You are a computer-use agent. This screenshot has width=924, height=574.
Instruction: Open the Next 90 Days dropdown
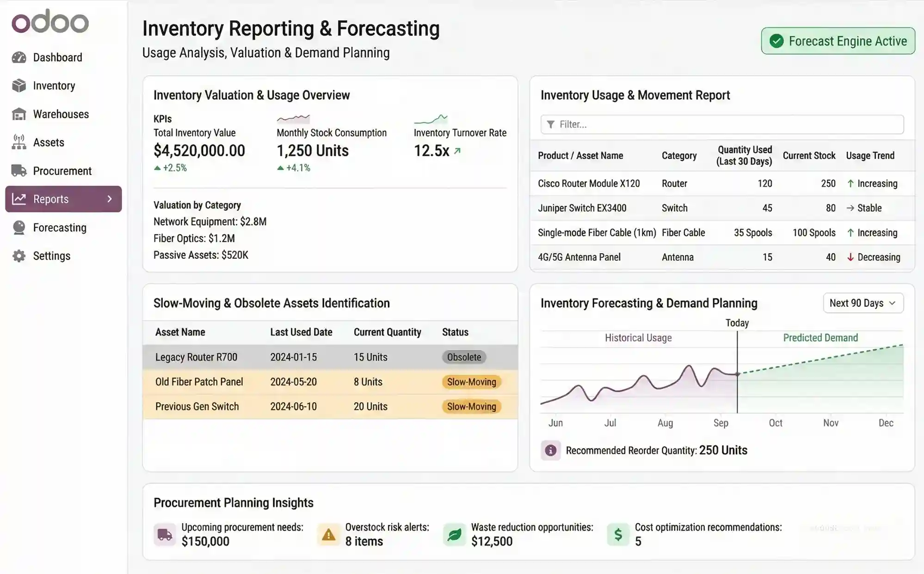(863, 303)
